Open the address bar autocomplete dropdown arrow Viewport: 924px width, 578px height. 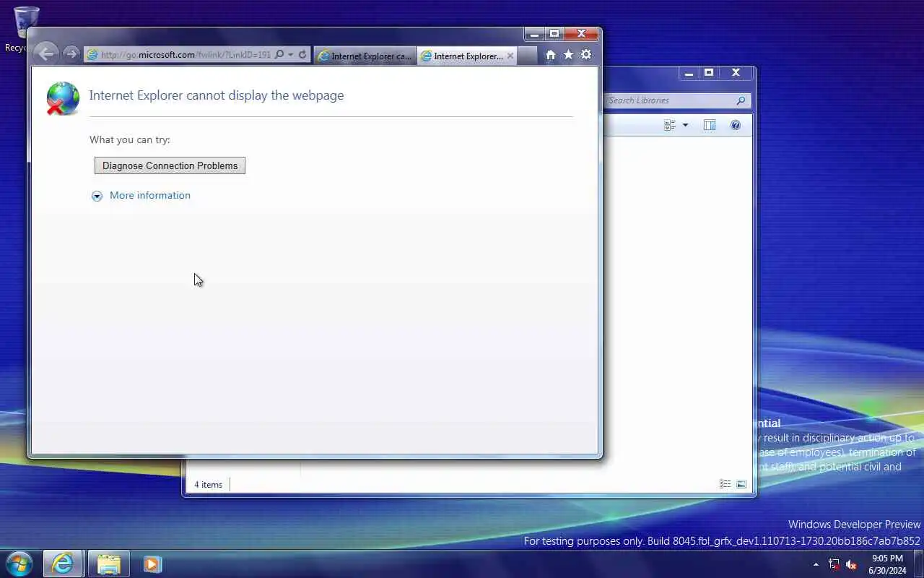tap(291, 55)
